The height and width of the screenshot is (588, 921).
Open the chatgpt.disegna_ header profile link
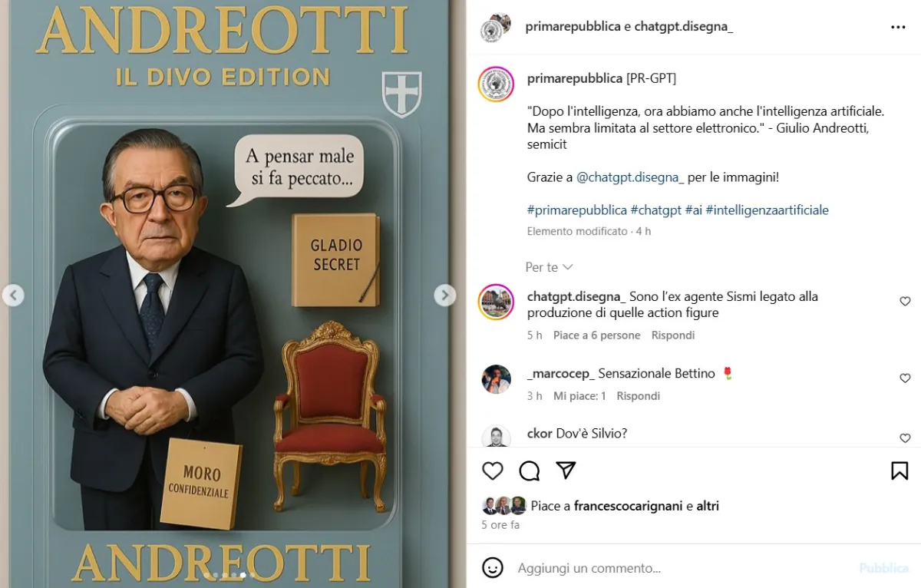684,27
